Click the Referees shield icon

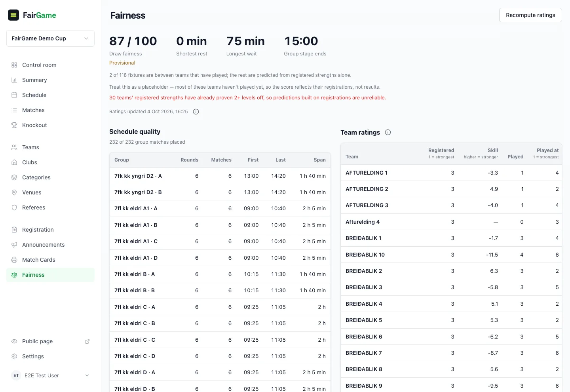tap(14, 207)
